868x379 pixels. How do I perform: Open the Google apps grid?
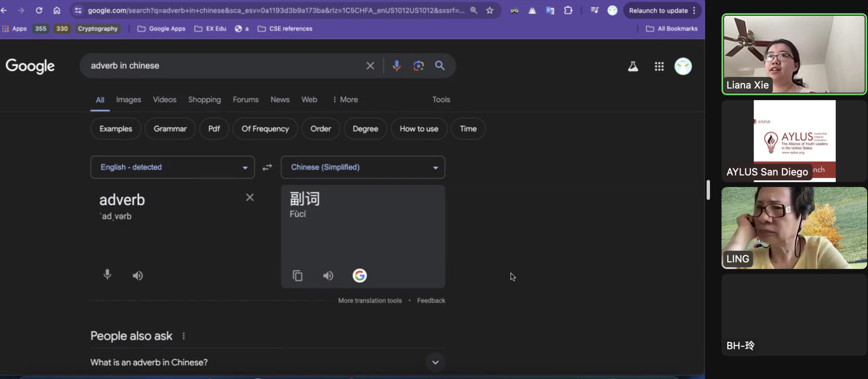pos(659,66)
